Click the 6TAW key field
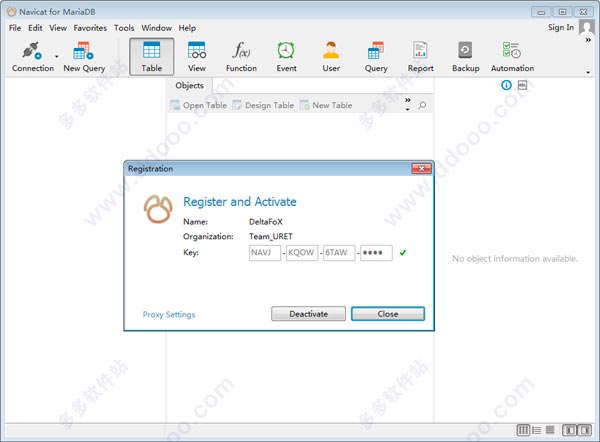600x442 pixels. tap(339, 253)
